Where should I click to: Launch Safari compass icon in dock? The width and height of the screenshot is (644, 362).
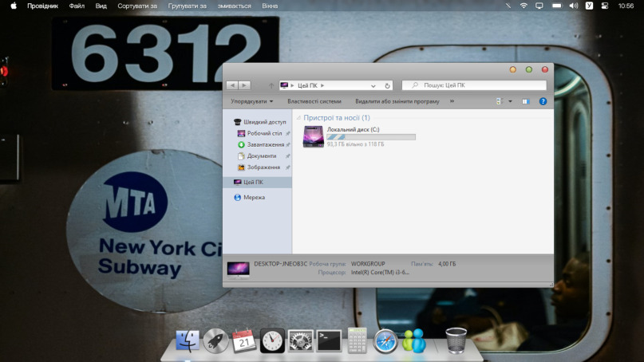[385, 341]
